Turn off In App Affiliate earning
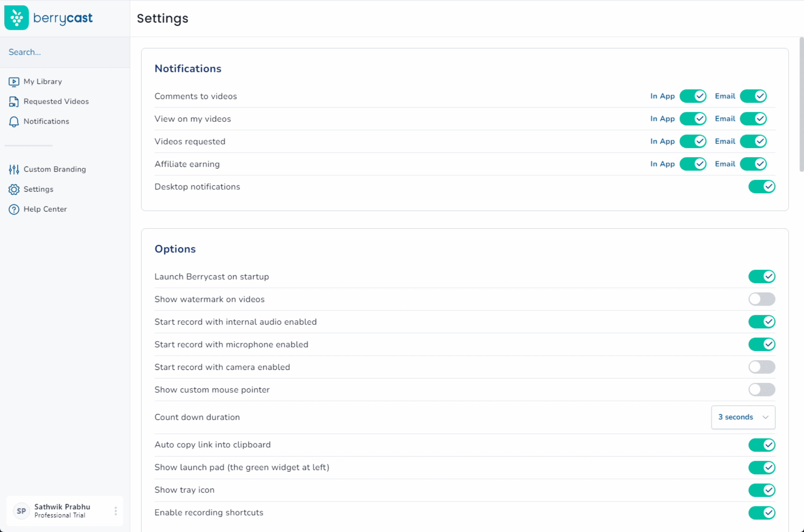This screenshot has height=532, width=804. [x=693, y=164]
